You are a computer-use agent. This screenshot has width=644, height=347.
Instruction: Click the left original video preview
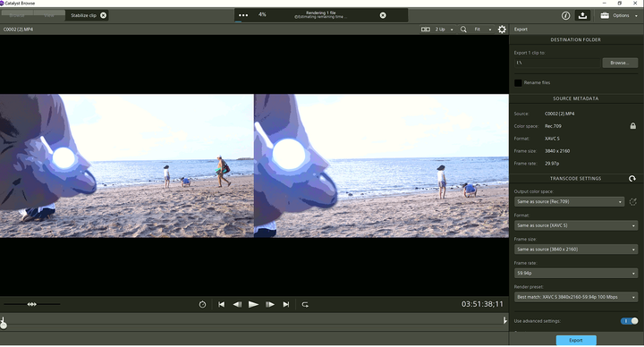pos(126,166)
